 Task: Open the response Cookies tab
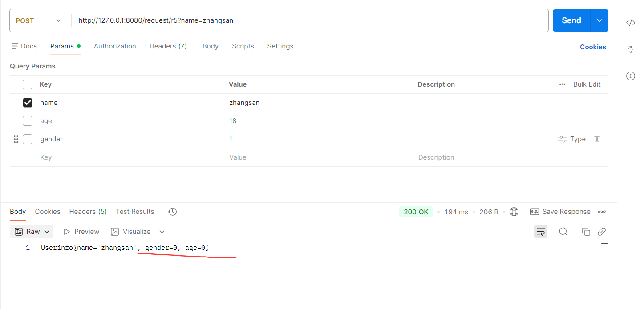tap(48, 212)
